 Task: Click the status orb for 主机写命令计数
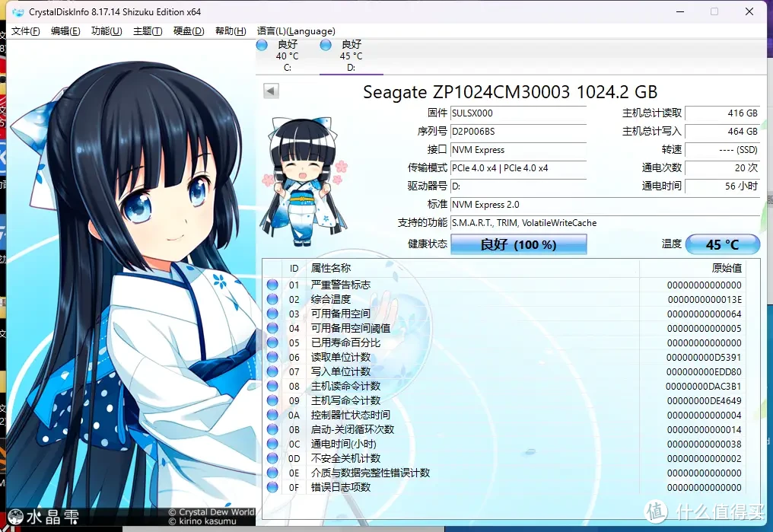(x=272, y=400)
